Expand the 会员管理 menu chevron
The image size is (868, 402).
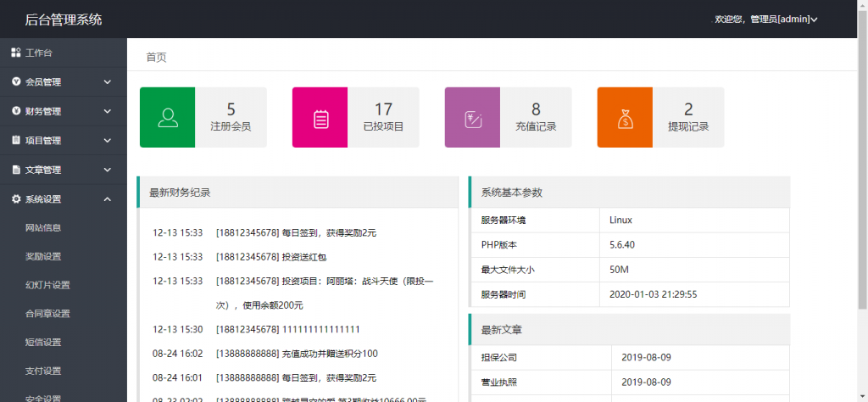[108, 82]
